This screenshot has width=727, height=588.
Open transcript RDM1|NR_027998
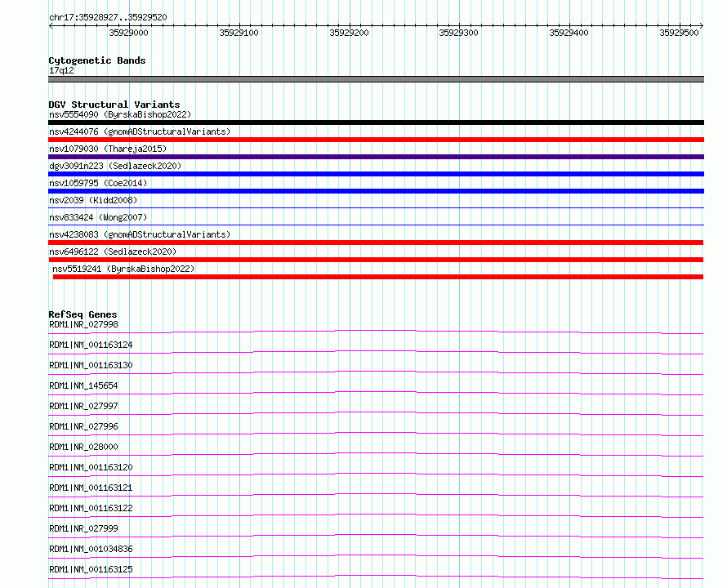tap(83, 324)
